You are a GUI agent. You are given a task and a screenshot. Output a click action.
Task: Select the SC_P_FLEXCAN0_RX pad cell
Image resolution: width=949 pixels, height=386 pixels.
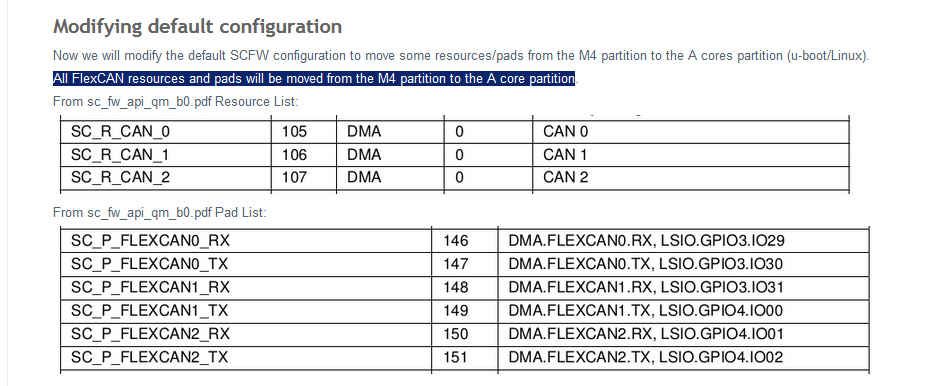point(246,241)
